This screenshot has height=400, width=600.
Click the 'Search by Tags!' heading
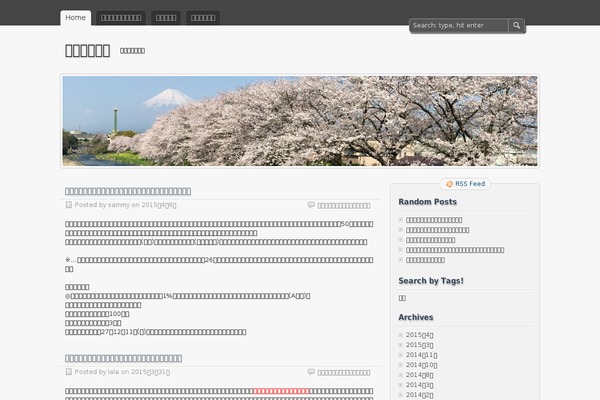click(x=431, y=281)
